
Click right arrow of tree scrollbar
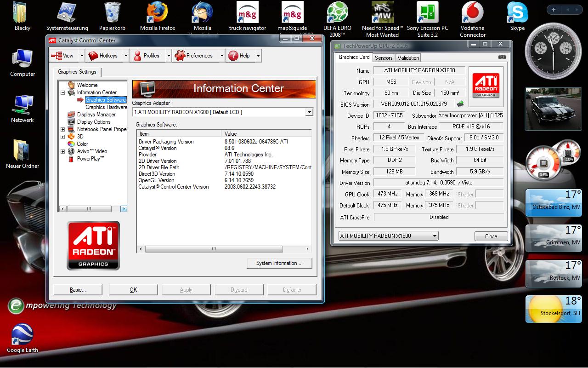point(124,209)
